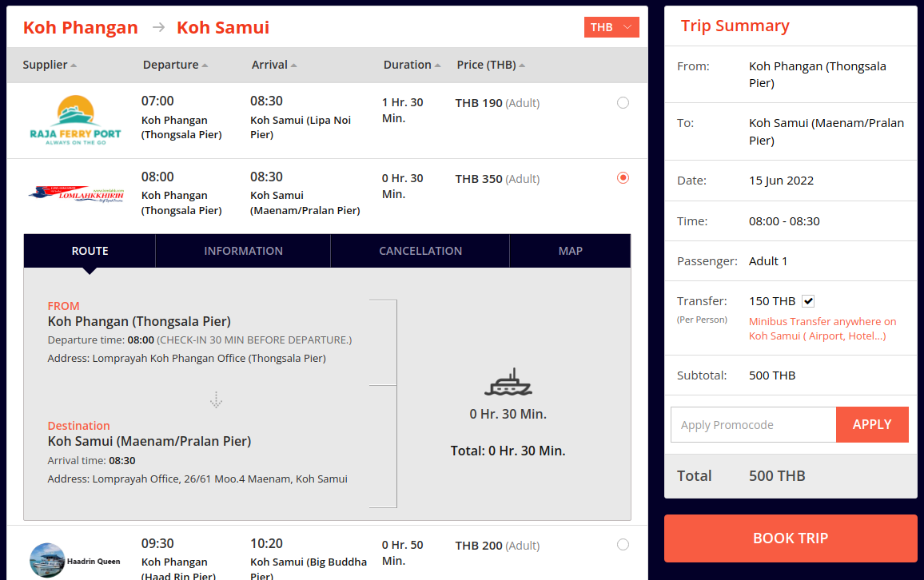Click the Raja Ferry Port logo

[75, 120]
